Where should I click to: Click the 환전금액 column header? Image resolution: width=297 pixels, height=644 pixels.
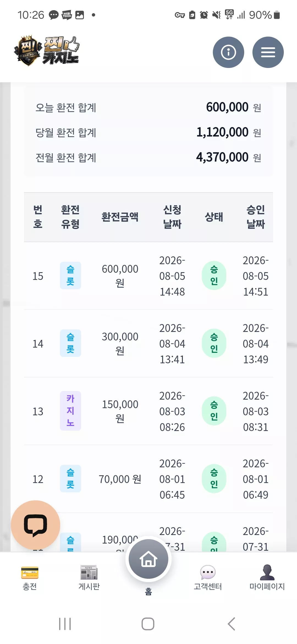point(120,217)
